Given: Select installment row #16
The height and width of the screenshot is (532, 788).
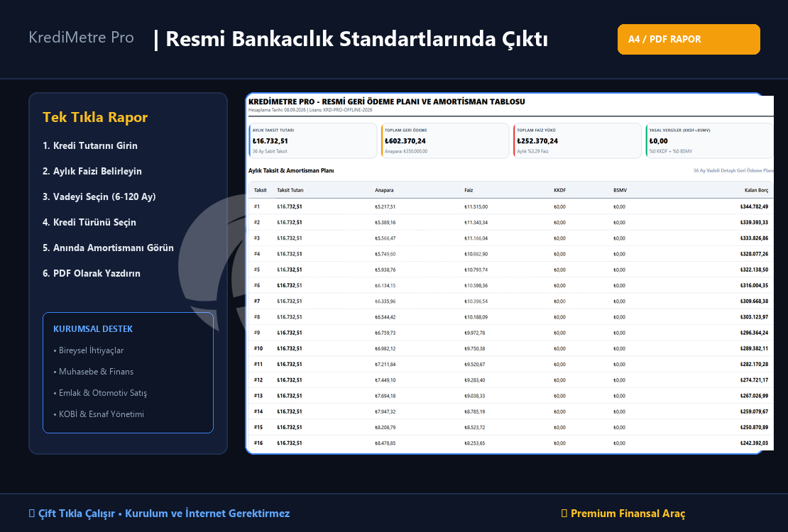Looking at the screenshot, I should (510, 443).
